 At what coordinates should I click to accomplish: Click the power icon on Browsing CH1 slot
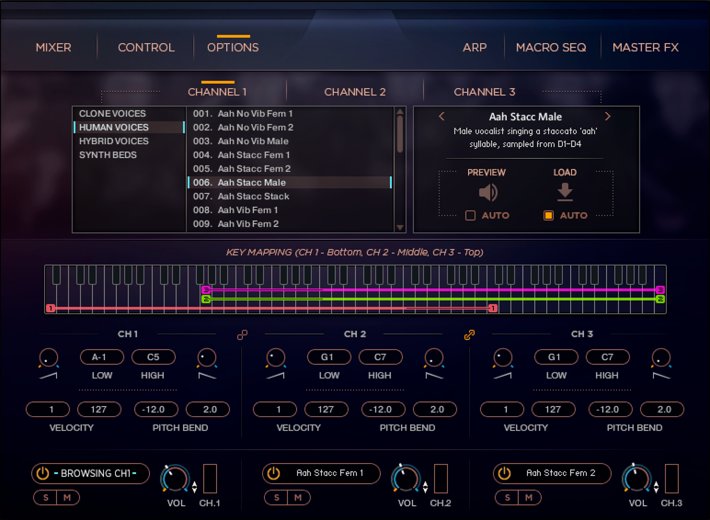click(x=43, y=473)
